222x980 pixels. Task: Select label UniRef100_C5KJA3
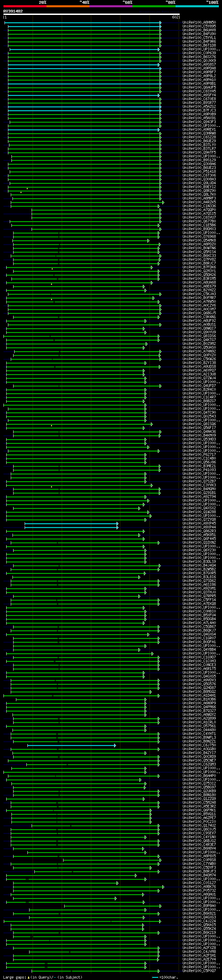[199, 294]
